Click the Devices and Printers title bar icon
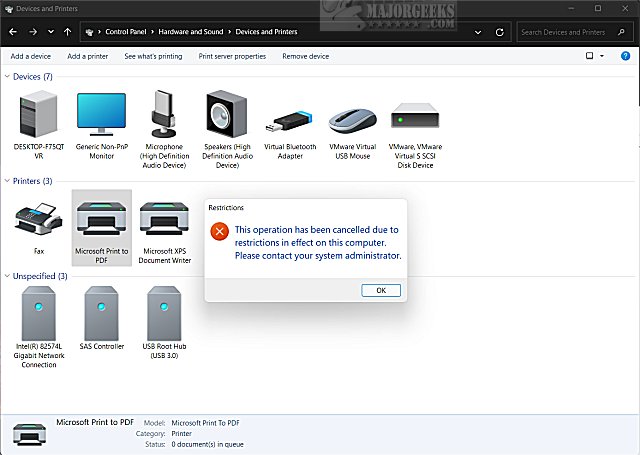Screen dimensions: 640x455 pos(9,9)
